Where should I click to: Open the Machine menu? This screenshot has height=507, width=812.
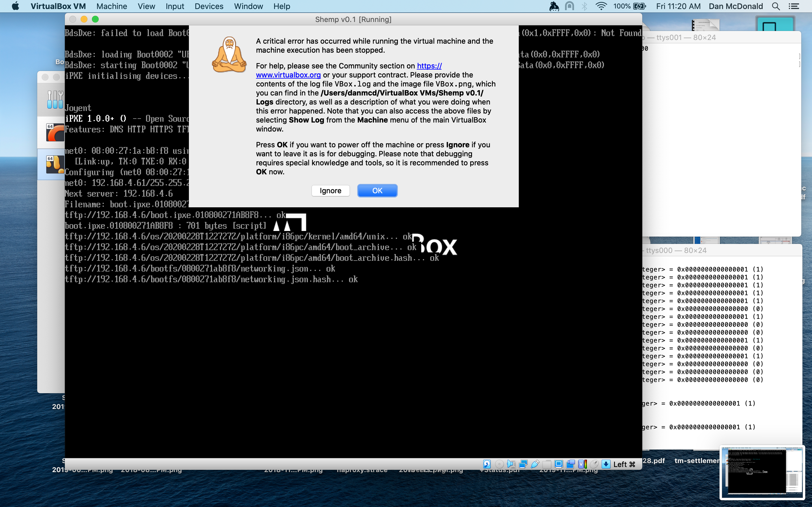click(111, 6)
